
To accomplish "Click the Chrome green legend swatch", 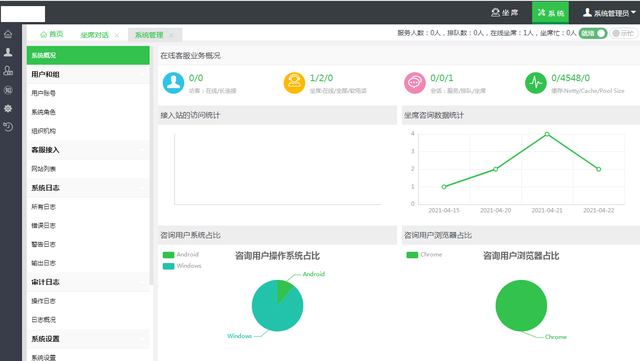I will pyautogui.click(x=412, y=255).
